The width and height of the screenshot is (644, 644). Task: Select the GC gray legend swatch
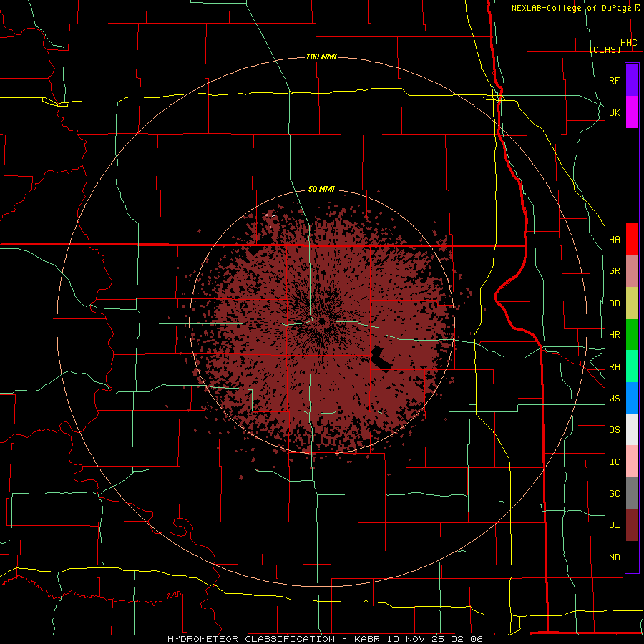[632, 493]
